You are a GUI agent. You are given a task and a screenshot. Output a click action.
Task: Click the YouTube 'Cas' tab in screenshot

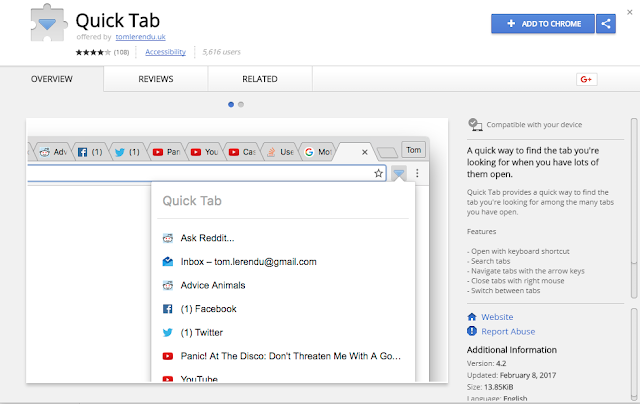[242, 152]
